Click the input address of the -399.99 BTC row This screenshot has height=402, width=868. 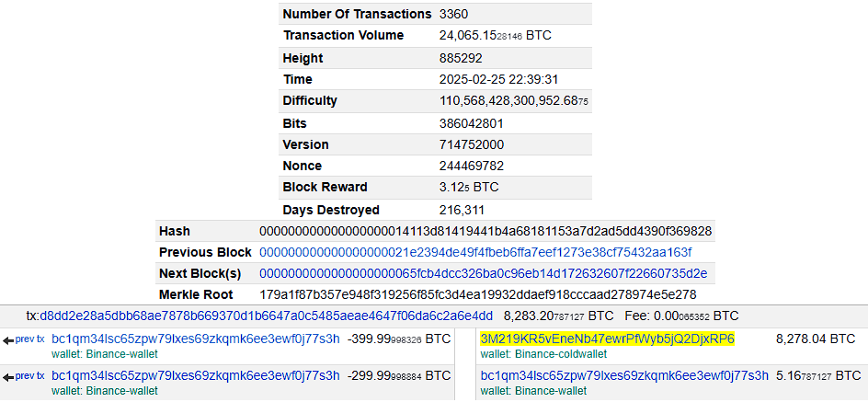195,339
